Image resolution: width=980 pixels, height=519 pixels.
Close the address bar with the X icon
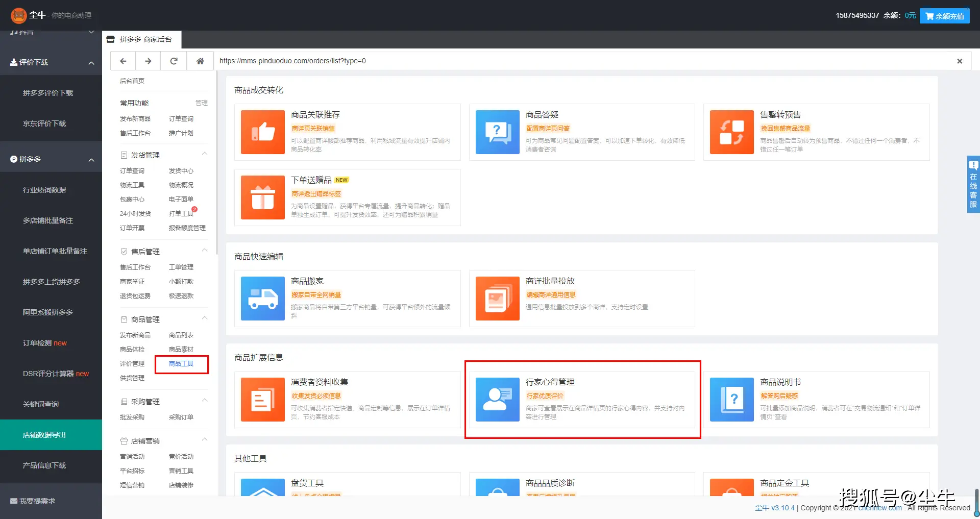tap(960, 61)
